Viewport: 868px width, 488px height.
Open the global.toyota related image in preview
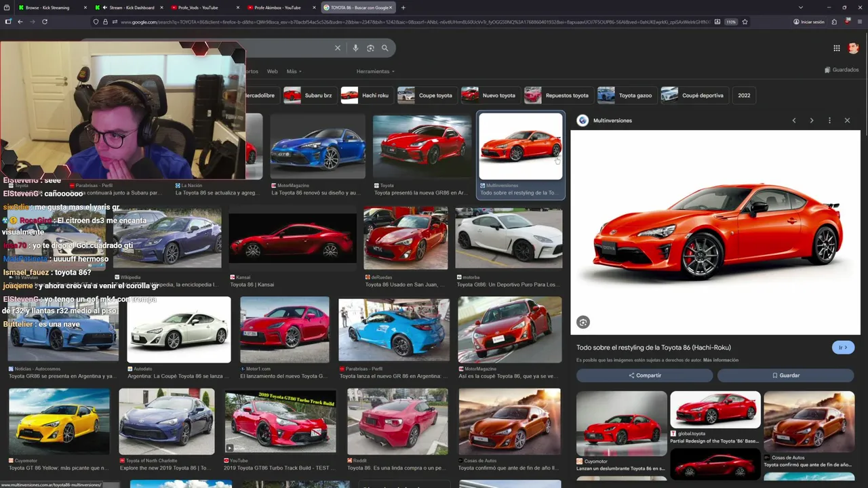(x=715, y=409)
